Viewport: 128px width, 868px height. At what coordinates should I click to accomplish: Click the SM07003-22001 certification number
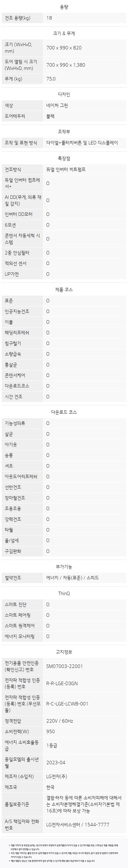click(64, 666)
